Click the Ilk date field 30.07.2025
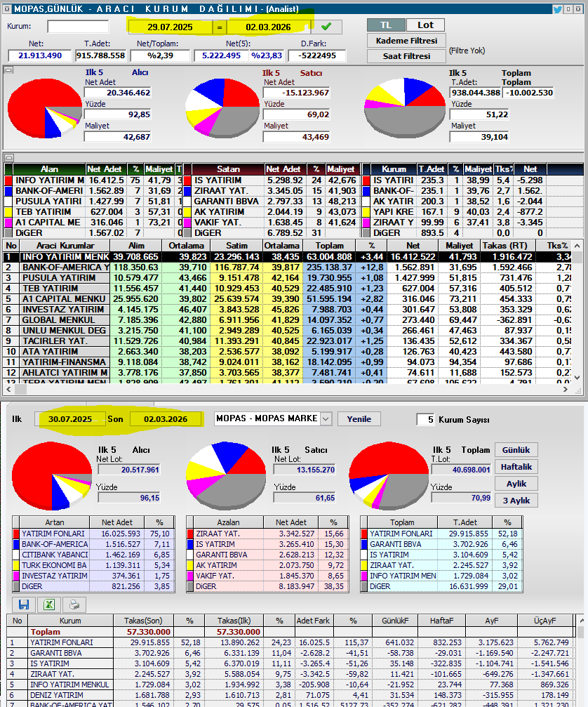Viewport: 588px width, 707px height. coord(70,419)
